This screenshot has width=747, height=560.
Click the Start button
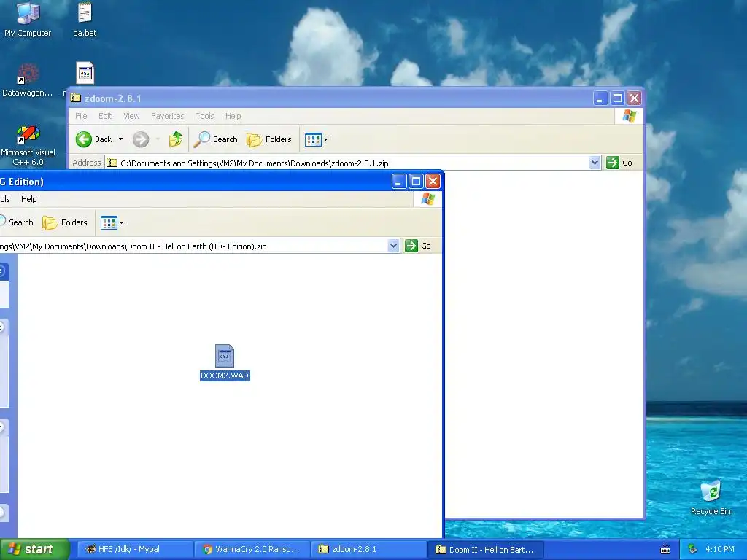click(35, 550)
